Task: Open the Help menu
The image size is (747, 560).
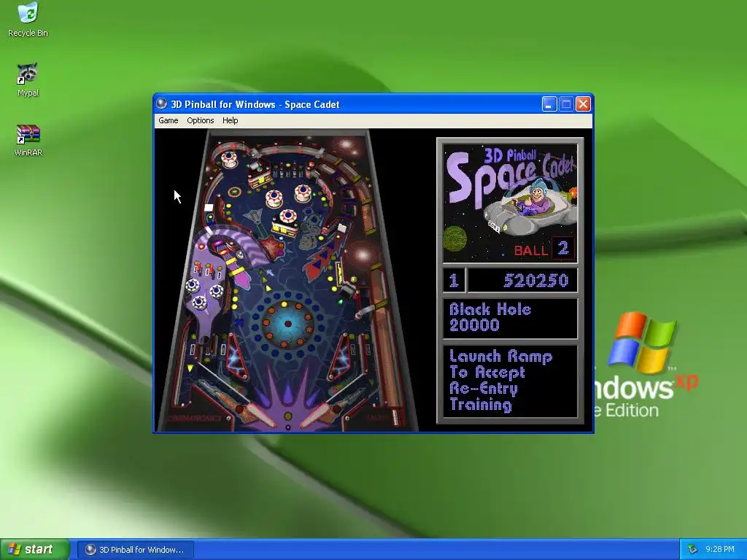Action: tap(230, 120)
